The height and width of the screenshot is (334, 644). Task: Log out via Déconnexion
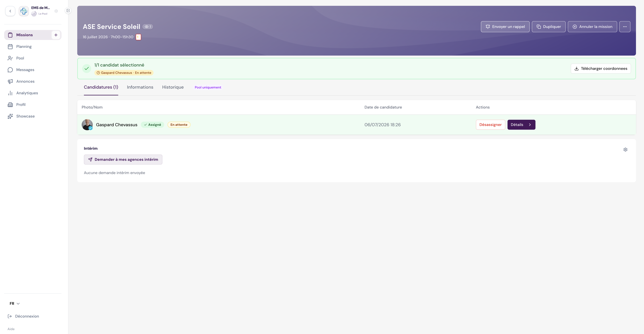(23, 316)
